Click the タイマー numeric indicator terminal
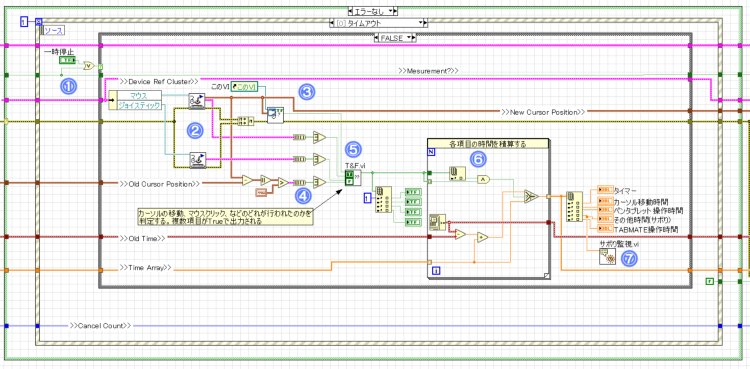The width and height of the screenshot is (750, 369). [x=605, y=190]
